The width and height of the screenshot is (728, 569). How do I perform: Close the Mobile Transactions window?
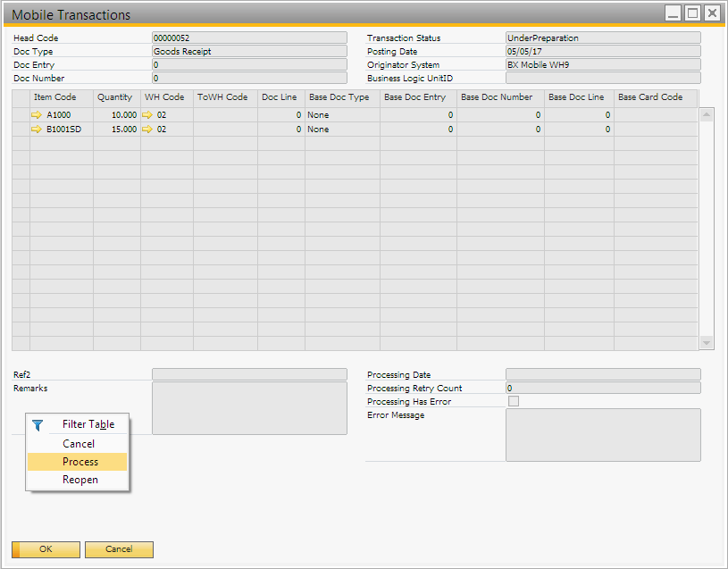coord(712,13)
